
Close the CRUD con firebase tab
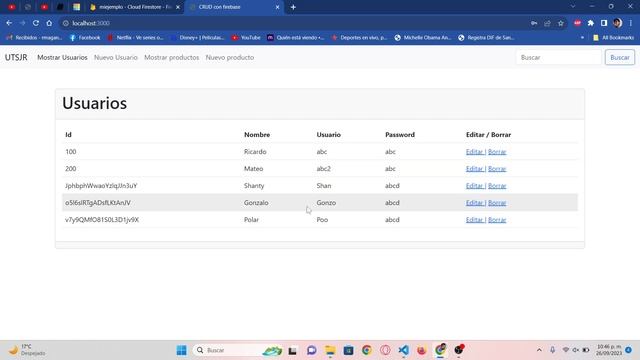point(278,7)
